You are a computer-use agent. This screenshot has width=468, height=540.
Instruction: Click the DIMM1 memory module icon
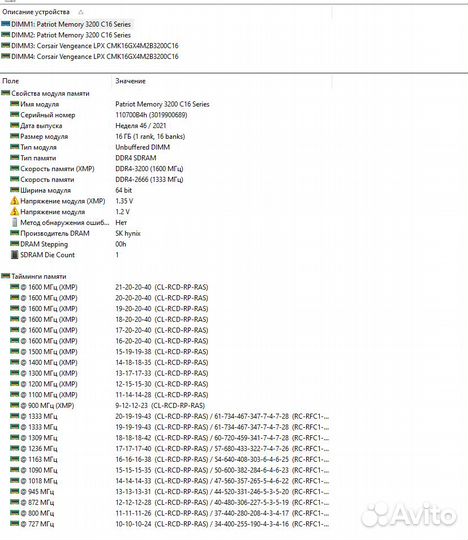point(6,24)
